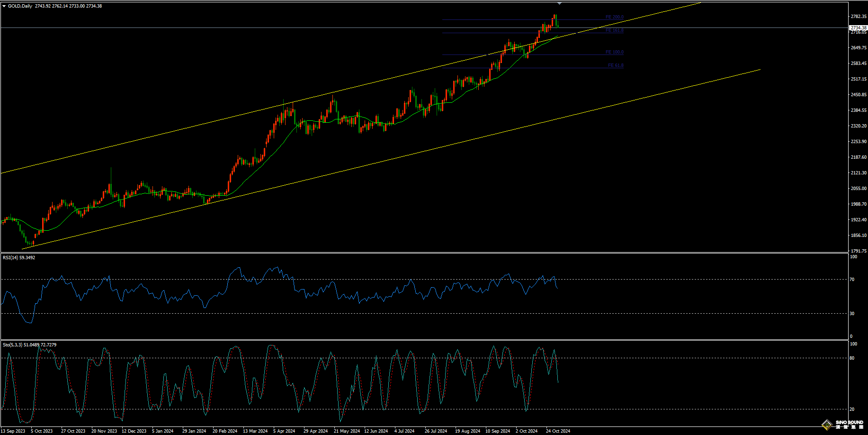
Task: Click the 12 Jun 2024 date label
Action: coord(376,431)
